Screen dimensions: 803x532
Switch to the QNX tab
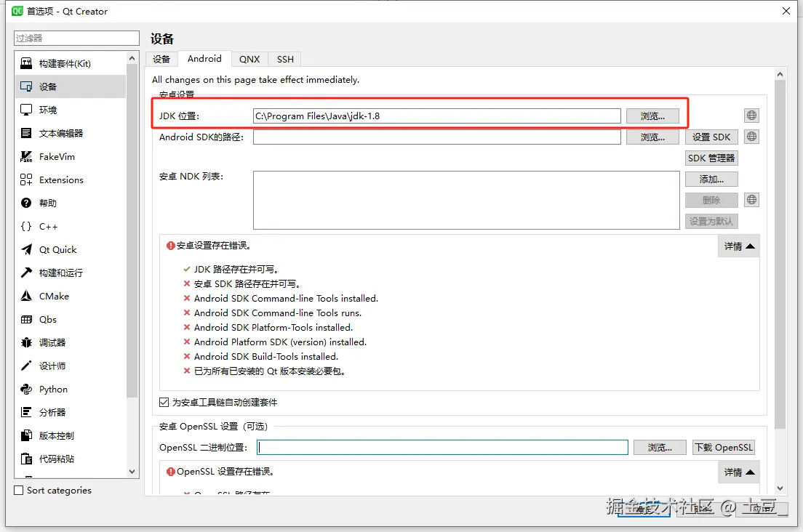[x=249, y=60]
